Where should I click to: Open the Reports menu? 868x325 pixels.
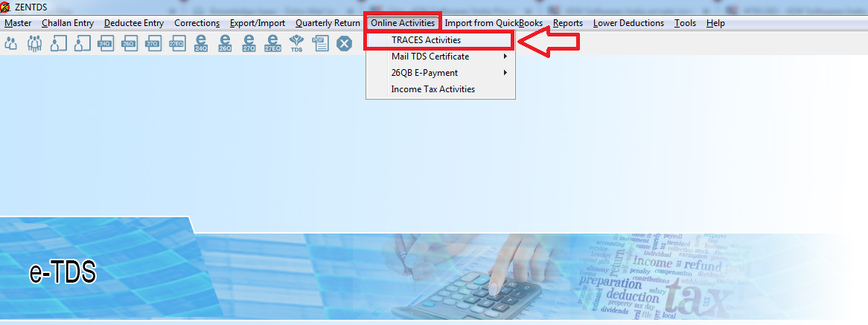tap(568, 23)
